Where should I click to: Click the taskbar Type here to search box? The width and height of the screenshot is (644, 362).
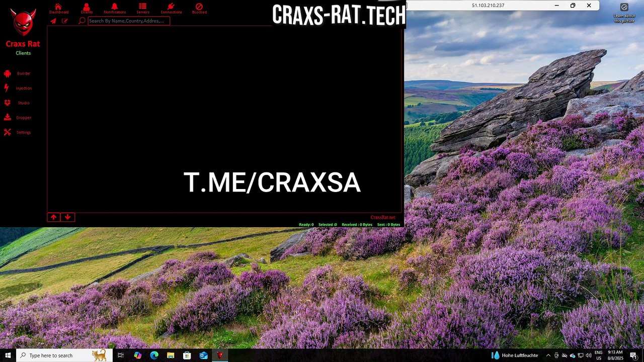pos(64,355)
